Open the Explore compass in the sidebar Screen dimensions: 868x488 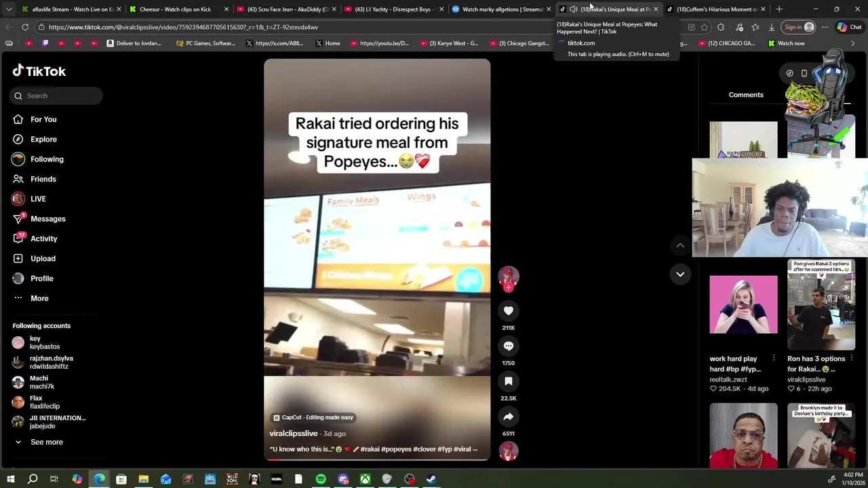pos(43,139)
